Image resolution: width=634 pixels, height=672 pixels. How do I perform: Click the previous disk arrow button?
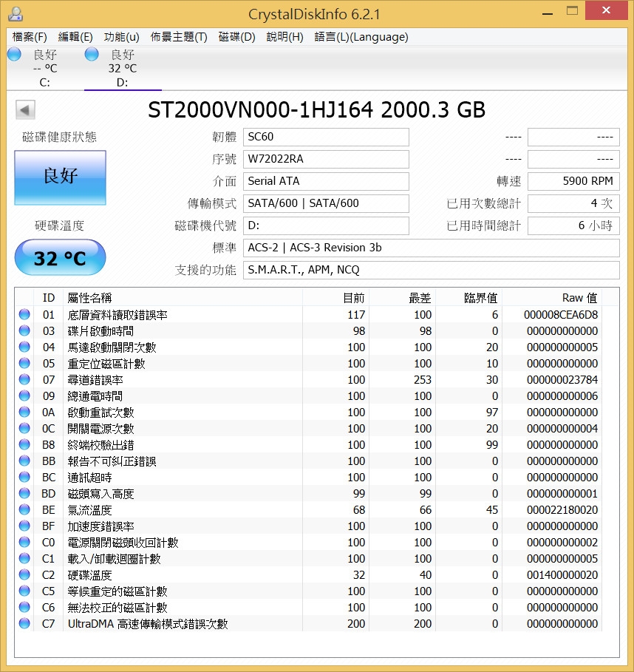[x=25, y=110]
